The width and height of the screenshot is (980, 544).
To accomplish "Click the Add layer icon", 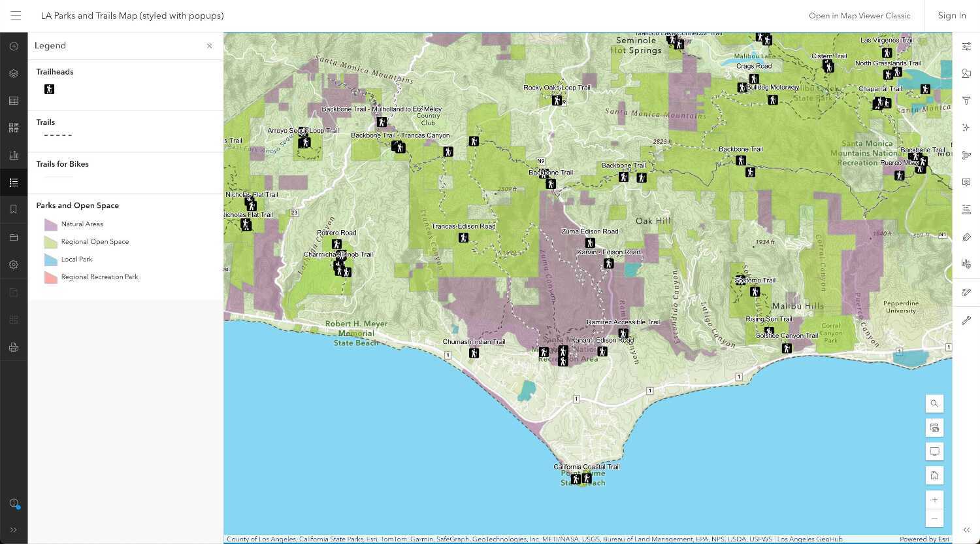I will point(14,46).
